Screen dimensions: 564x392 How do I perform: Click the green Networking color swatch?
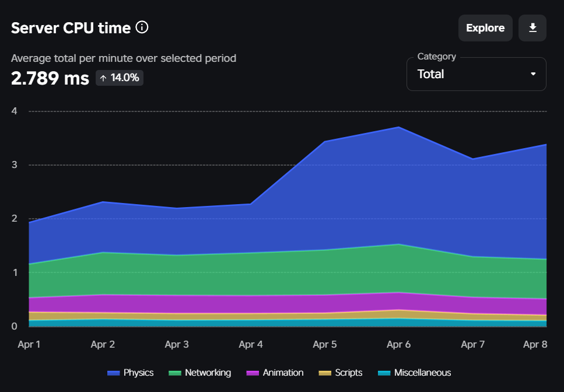176,373
